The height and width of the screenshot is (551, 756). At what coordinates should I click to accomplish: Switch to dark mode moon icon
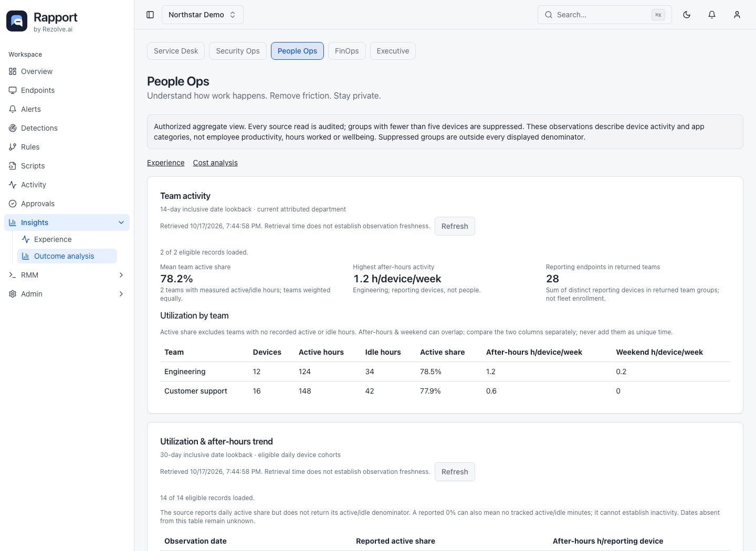tap(687, 15)
